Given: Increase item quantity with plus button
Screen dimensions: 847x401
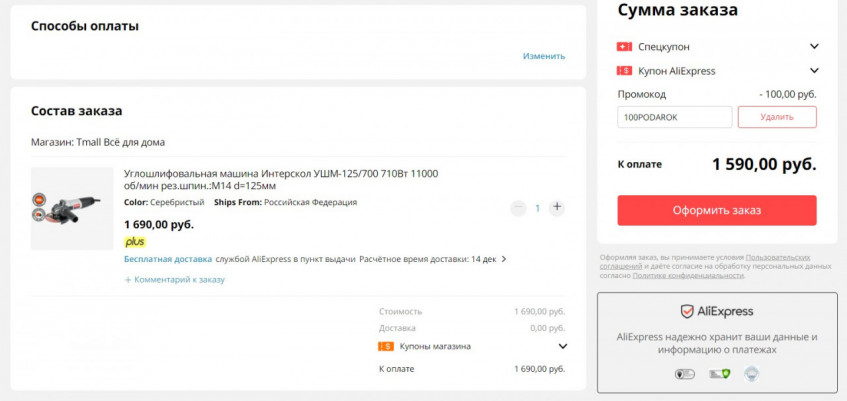Looking at the screenshot, I should [x=557, y=208].
